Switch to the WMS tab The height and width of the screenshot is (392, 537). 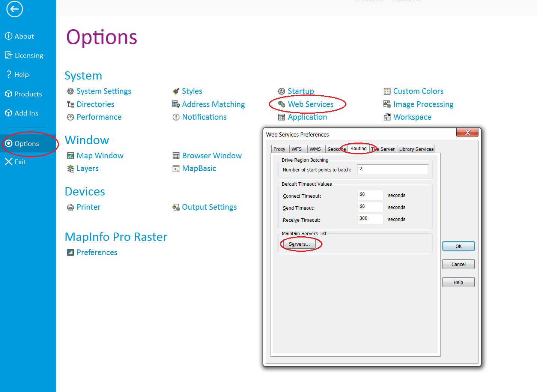click(x=315, y=149)
